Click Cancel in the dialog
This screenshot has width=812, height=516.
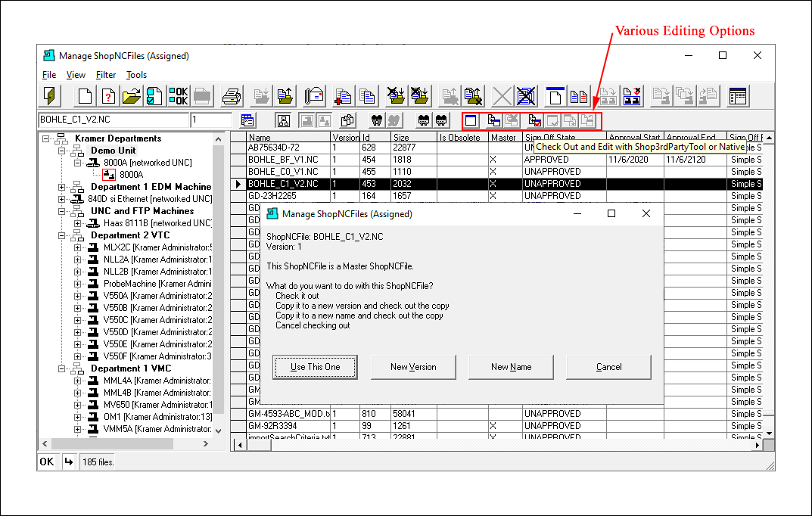pyautogui.click(x=608, y=367)
